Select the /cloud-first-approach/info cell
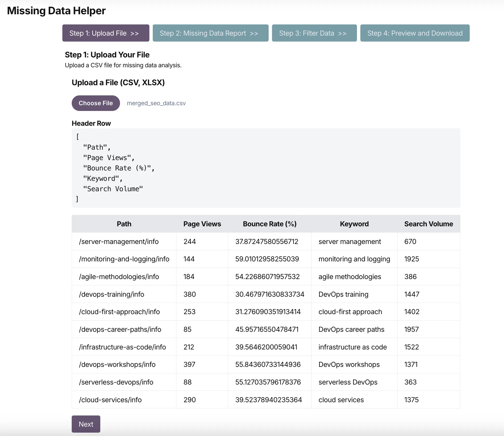This screenshot has height=436, width=504. (x=124, y=312)
